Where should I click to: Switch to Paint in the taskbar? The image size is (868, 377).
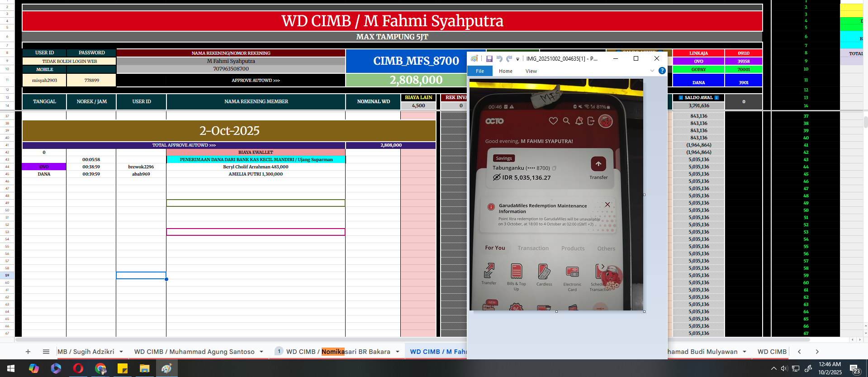click(x=167, y=368)
